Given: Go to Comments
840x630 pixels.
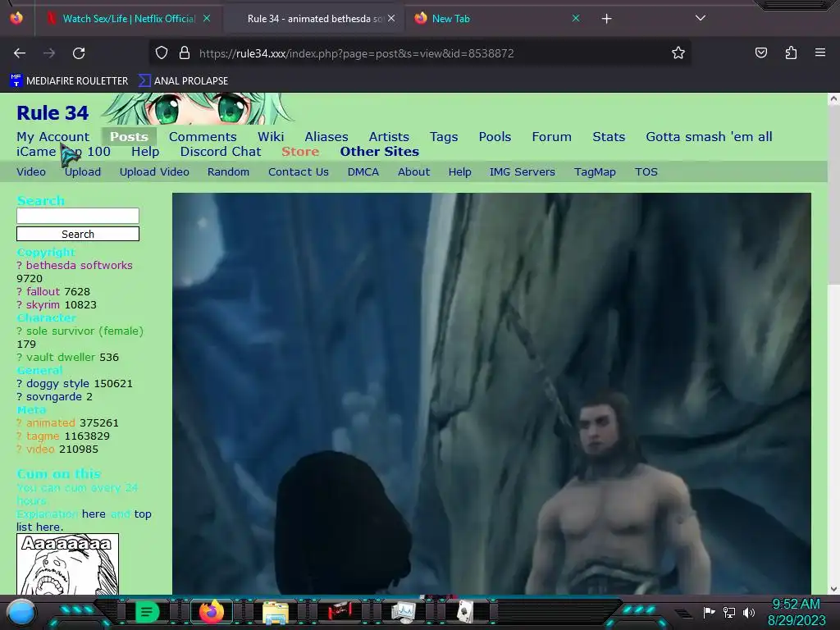Looking at the screenshot, I should (x=203, y=137).
